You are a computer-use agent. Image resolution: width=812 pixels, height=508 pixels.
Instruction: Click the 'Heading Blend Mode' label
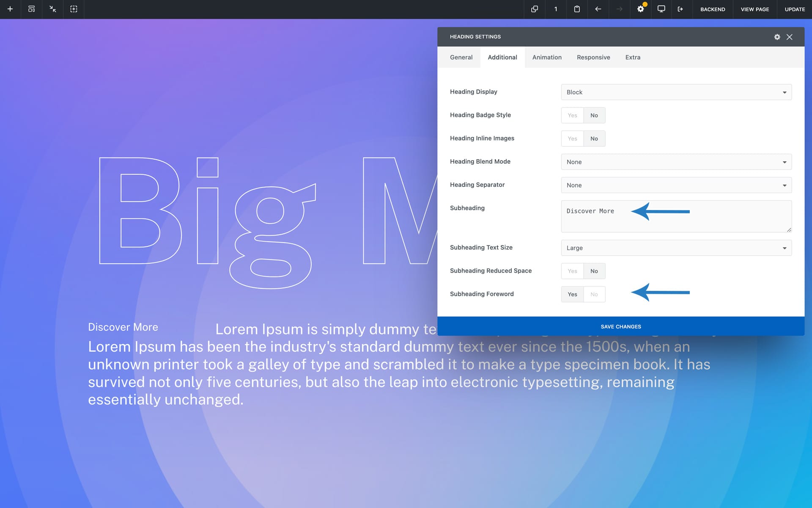(x=480, y=162)
